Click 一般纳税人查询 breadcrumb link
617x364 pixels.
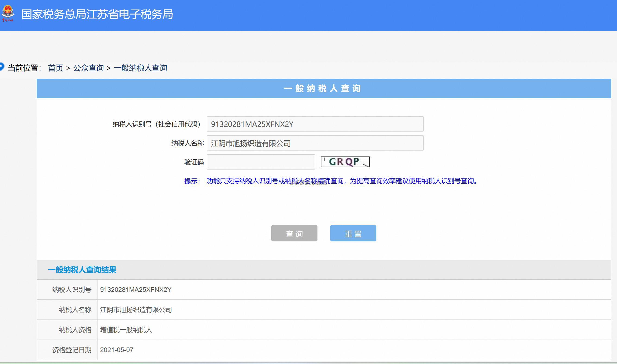140,68
